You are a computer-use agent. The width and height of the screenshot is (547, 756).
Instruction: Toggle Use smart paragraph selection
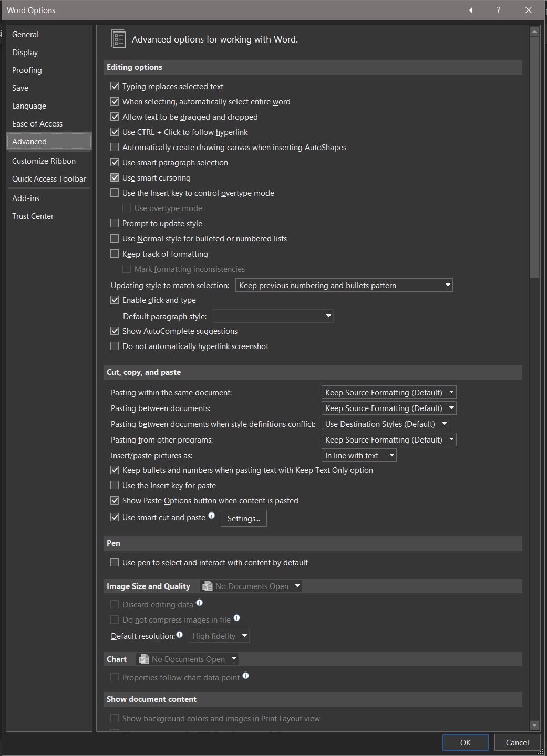click(115, 162)
